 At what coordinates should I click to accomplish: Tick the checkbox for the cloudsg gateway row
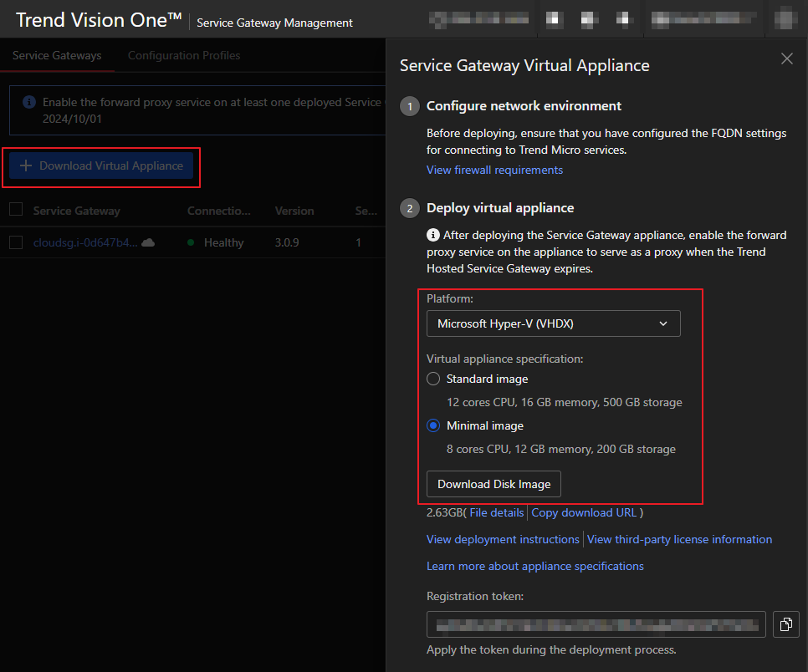(x=16, y=242)
